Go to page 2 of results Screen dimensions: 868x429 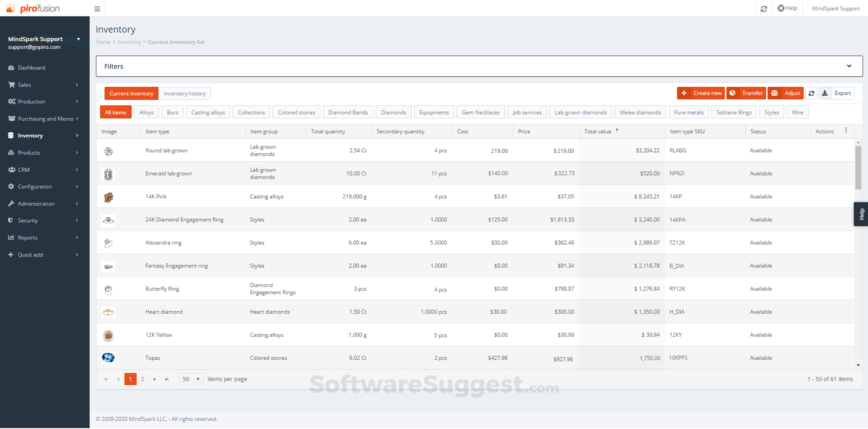point(143,379)
